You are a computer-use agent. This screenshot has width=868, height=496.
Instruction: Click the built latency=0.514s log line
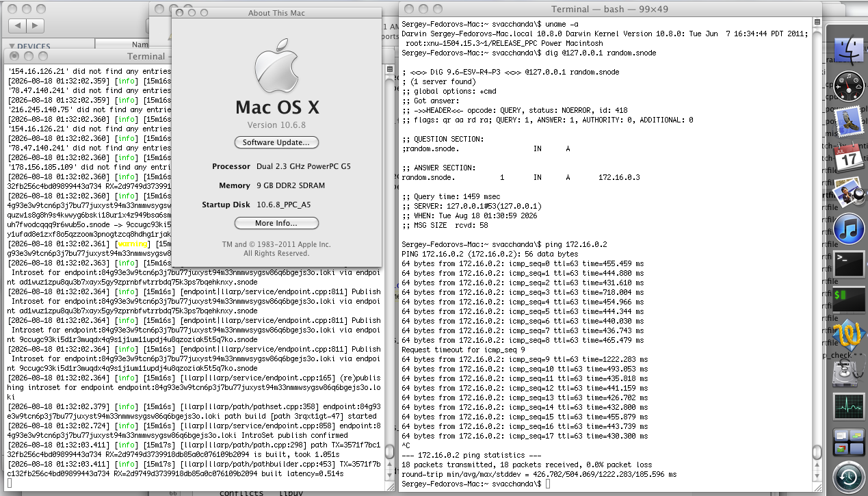[x=194, y=469]
